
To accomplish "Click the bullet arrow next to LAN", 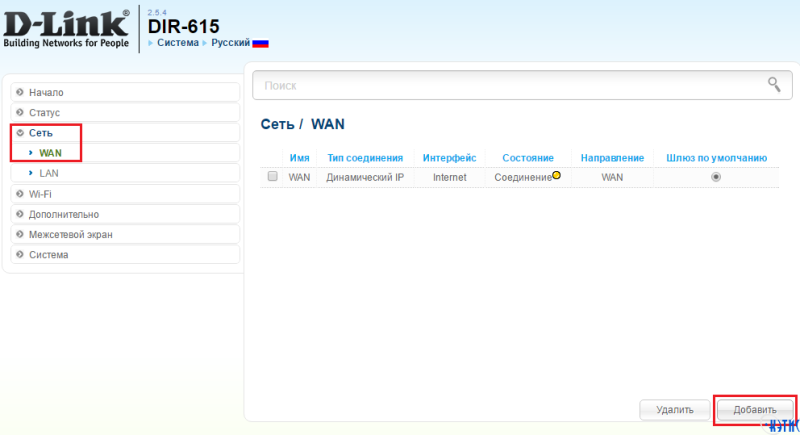I will pos(31,173).
